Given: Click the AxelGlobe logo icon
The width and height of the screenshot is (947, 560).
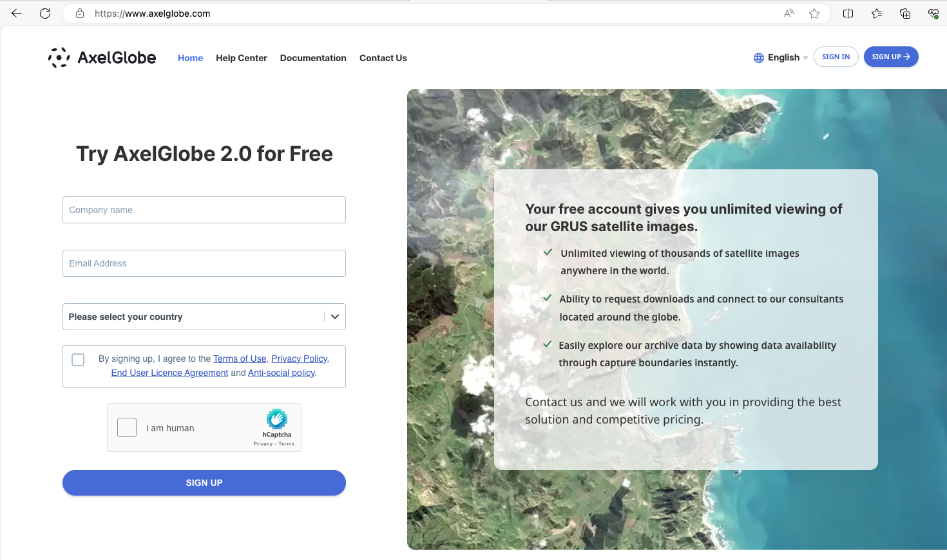Looking at the screenshot, I should coord(59,57).
